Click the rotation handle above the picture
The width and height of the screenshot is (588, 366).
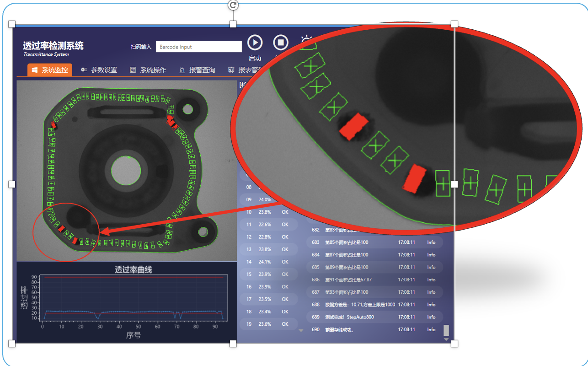[x=233, y=5]
